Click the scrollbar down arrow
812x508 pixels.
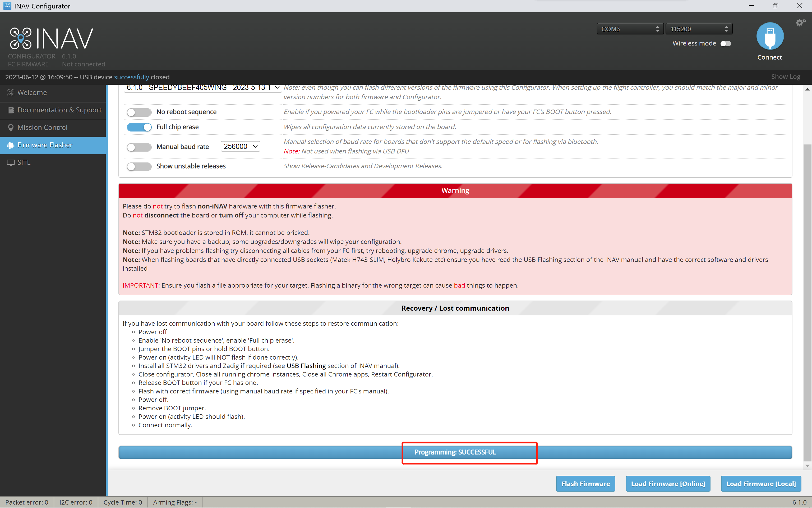coord(807,466)
